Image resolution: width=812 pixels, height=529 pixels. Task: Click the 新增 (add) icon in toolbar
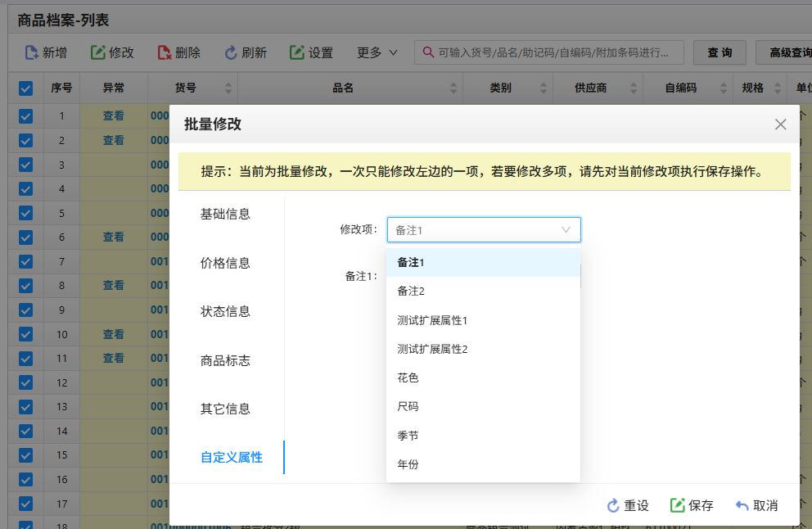point(32,52)
